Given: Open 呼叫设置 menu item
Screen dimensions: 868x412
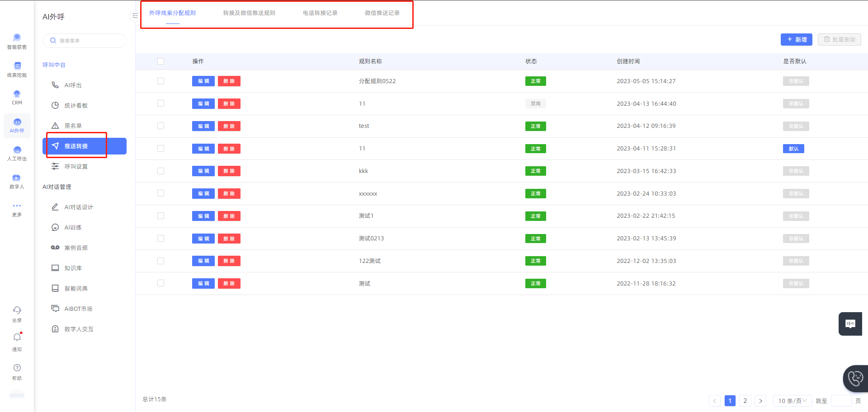Looking at the screenshot, I should [x=85, y=167].
